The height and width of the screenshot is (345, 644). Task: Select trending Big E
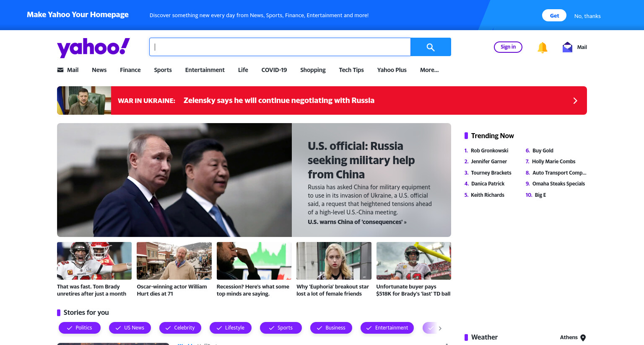click(540, 195)
